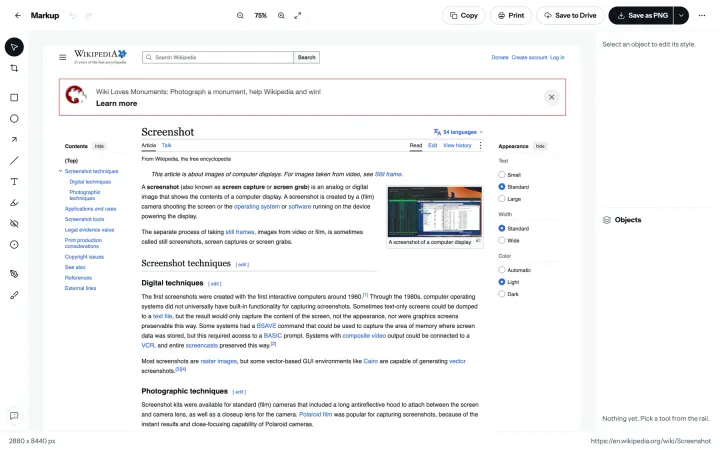This screenshot has height=450, width=720.
Task: Click the Wikipedia logo
Action: pyautogui.click(x=100, y=57)
